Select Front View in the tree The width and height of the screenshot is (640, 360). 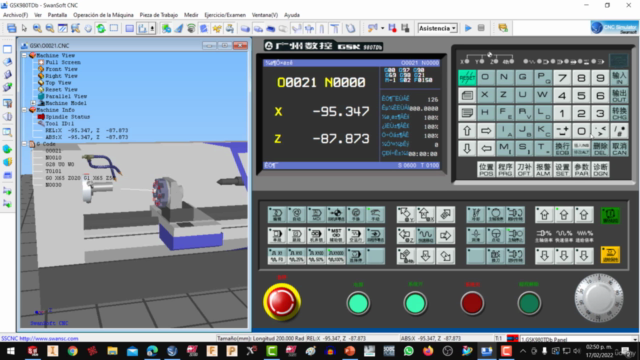point(61,69)
